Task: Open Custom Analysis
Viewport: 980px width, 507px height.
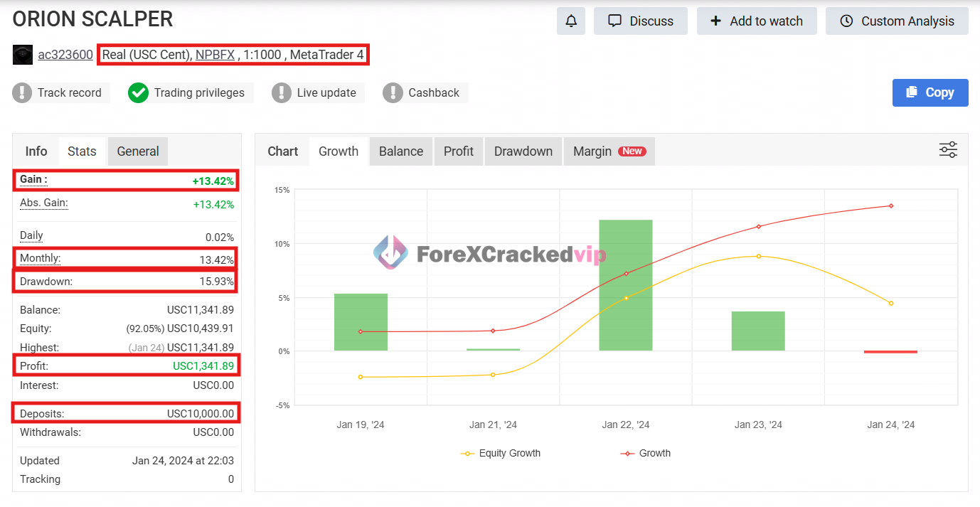Action: click(896, 21)
